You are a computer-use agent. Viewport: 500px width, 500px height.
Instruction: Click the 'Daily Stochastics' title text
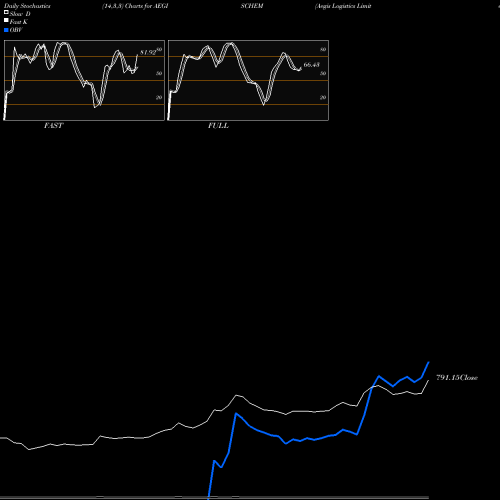click(x=27, y=6)
